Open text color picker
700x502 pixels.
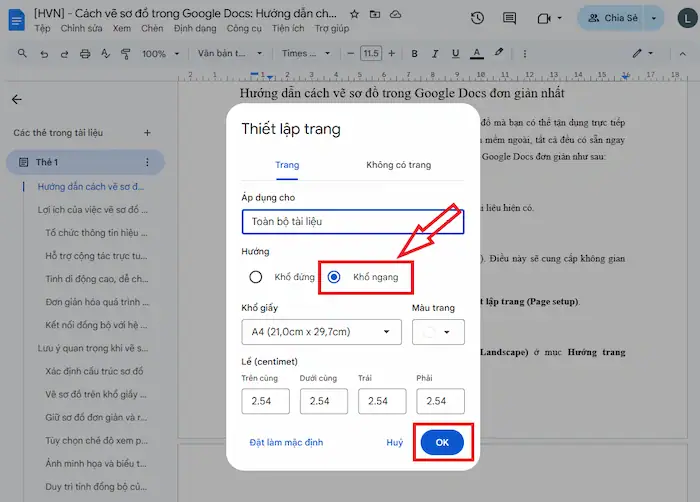coord(477,54)
